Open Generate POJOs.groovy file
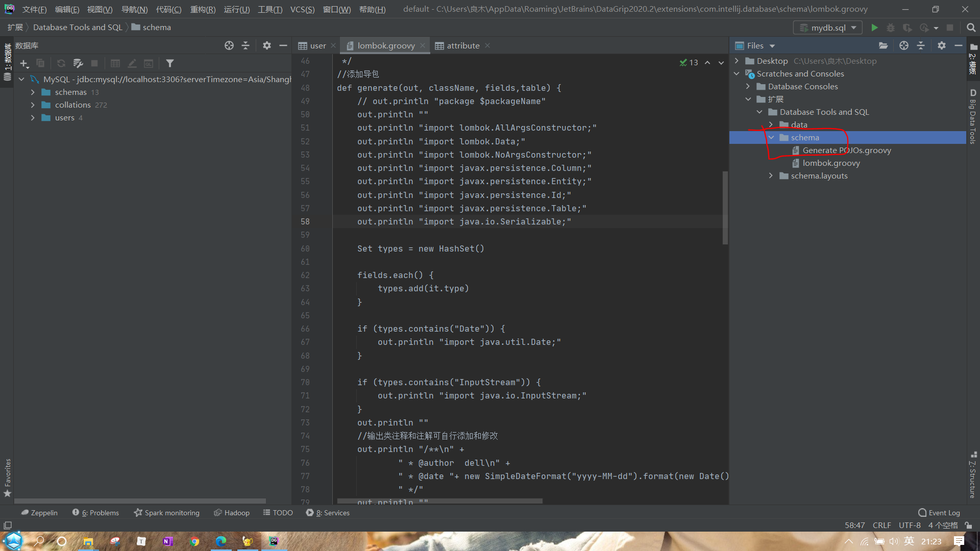980x551 pixels. coord(846,151)
